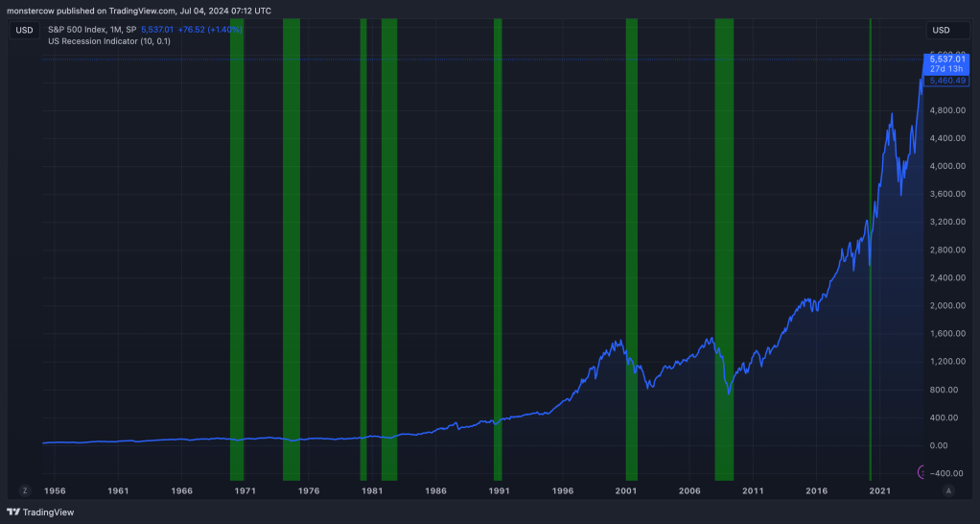Click the TradingView logo in the footer
980x524 pixels.
40,512
